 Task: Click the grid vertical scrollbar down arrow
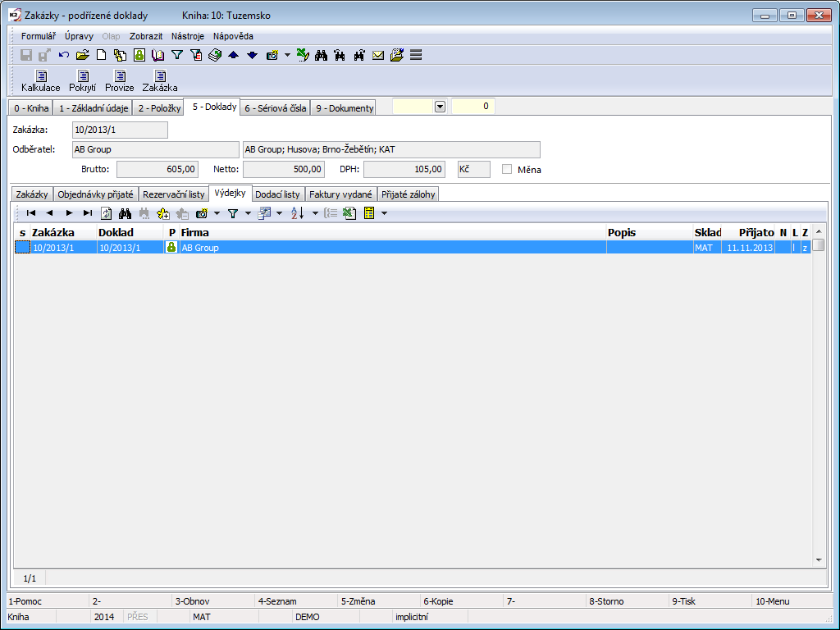tap(819, 559)
